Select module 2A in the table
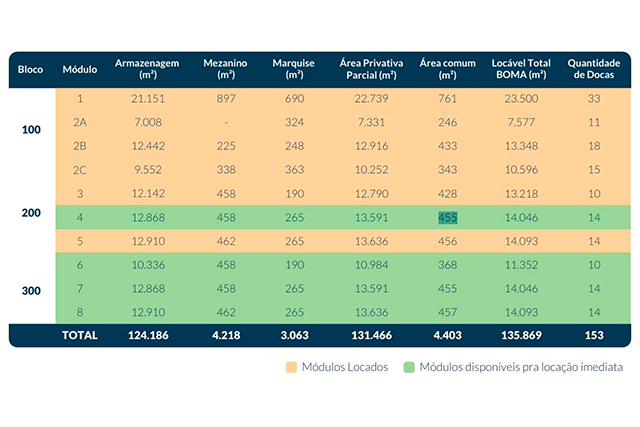Viewport: 640px width, 427px height. pos(80,122)
